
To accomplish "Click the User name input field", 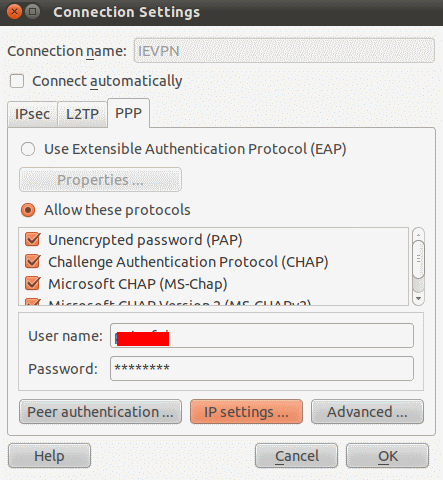I will click(x=262, y=336).
